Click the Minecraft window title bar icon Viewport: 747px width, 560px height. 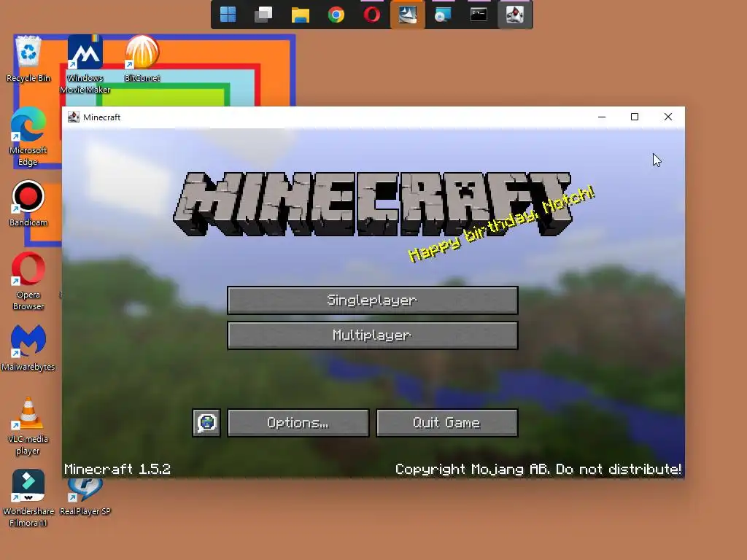coord(74,117)
